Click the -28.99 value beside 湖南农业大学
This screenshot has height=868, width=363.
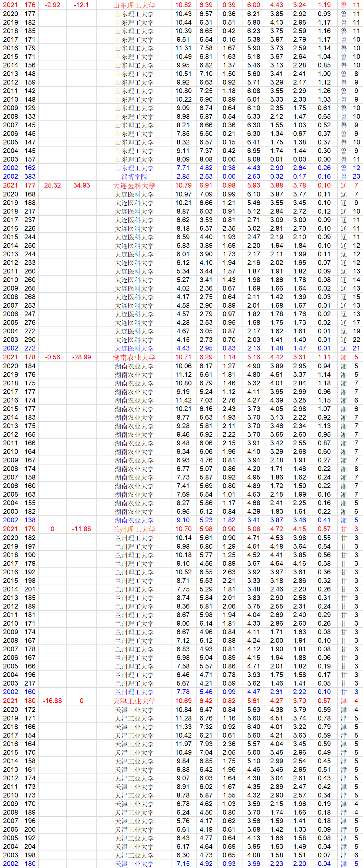82,357
